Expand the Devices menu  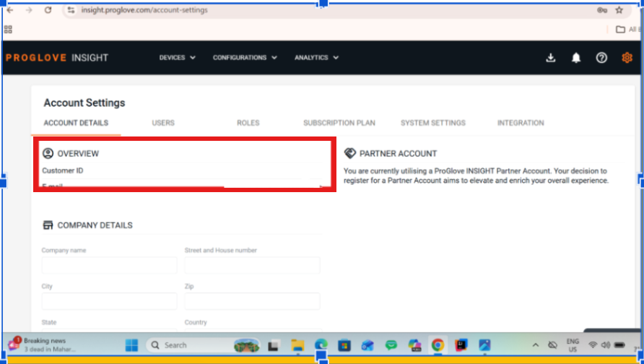[178, 58]
